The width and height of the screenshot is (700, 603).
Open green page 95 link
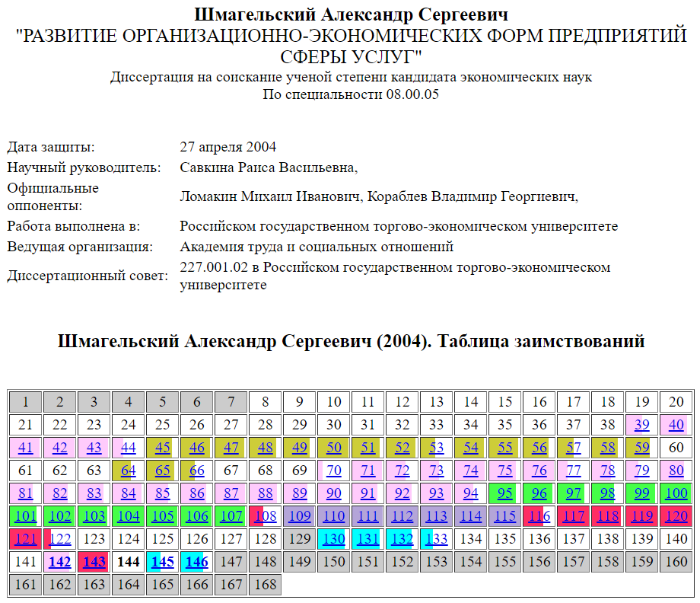tap(505, 493)
